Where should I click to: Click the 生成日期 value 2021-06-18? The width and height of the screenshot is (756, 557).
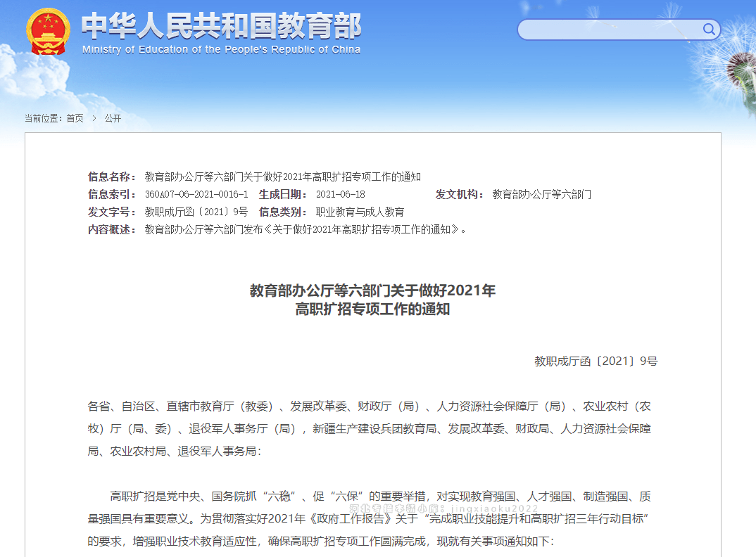coord(340,194)
